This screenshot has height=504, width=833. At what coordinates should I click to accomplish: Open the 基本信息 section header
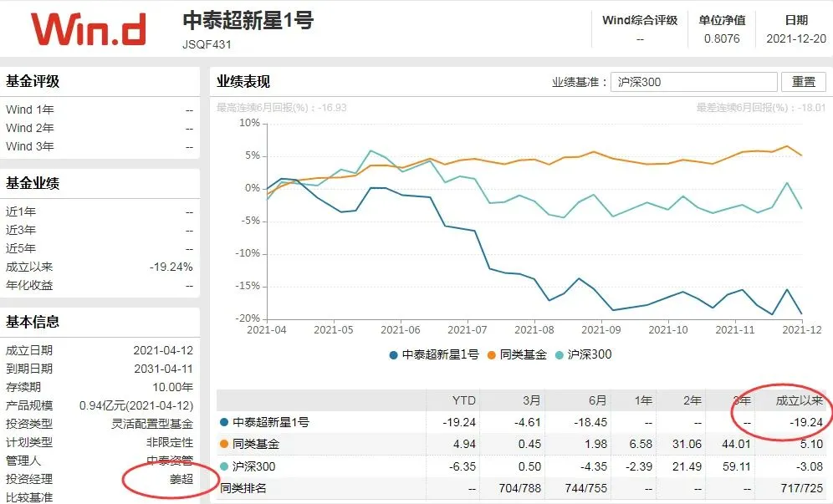pyautogui.click(x=33, y=322)
